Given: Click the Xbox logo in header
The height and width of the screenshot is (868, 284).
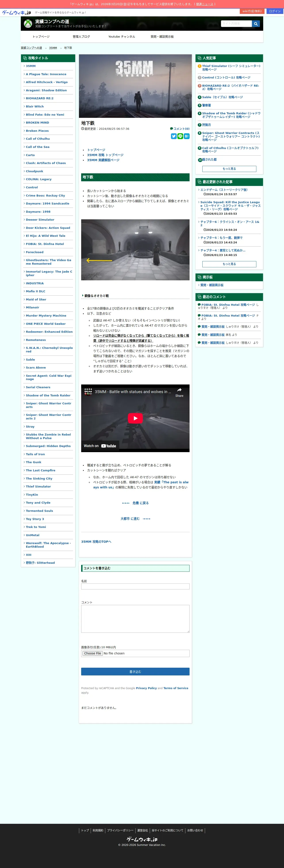Looking at the screenshot, I should coord(28,24).
